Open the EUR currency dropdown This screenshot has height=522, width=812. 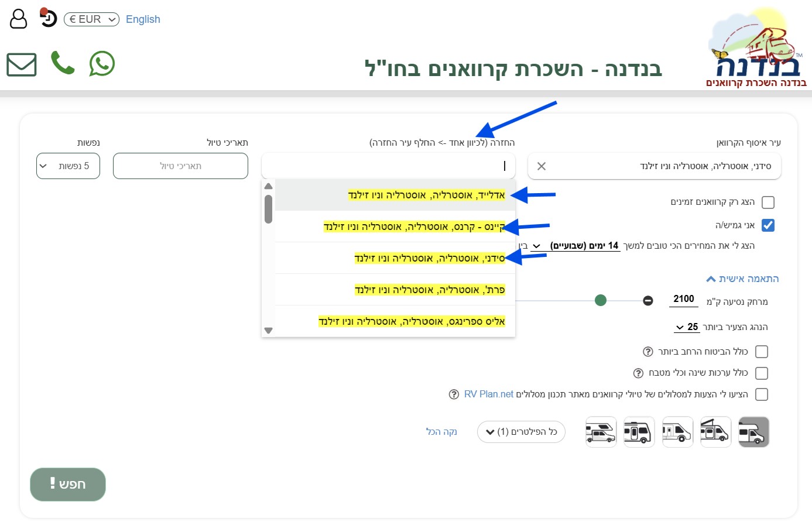tap(91, 19)
